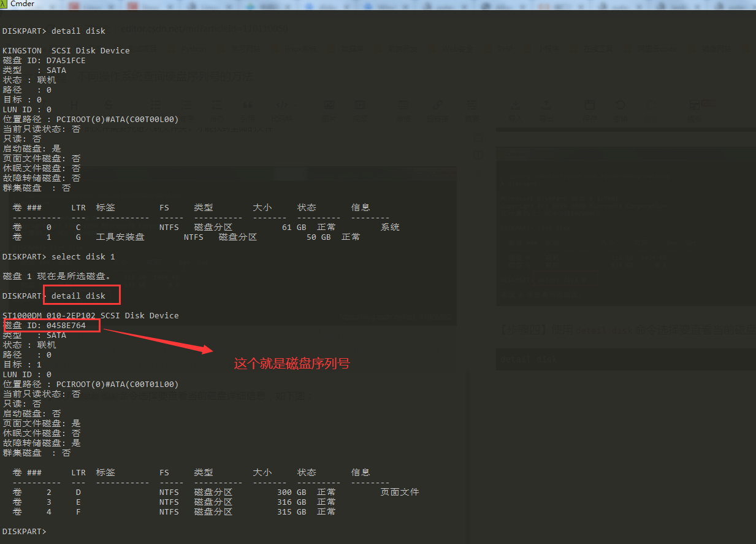756x544 pixels.
Task: Click the '启动磁盘: 是' line
Action: (32, 148)
